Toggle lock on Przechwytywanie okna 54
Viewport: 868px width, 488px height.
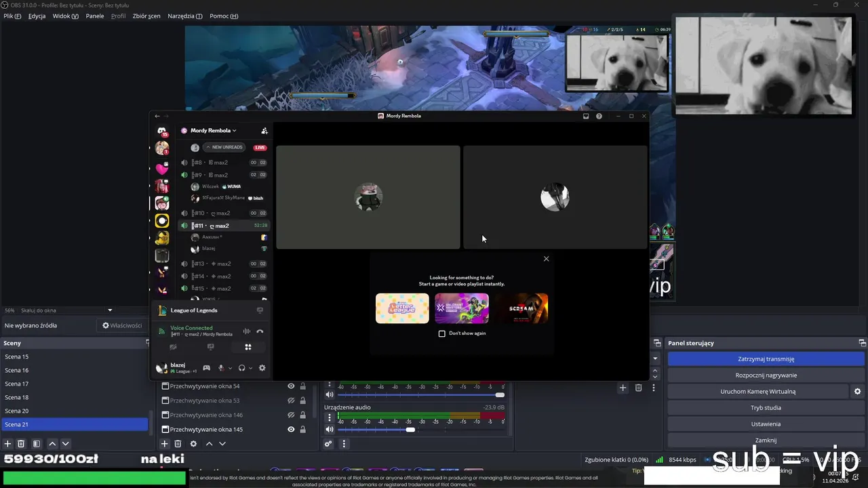tap(302, 386)
